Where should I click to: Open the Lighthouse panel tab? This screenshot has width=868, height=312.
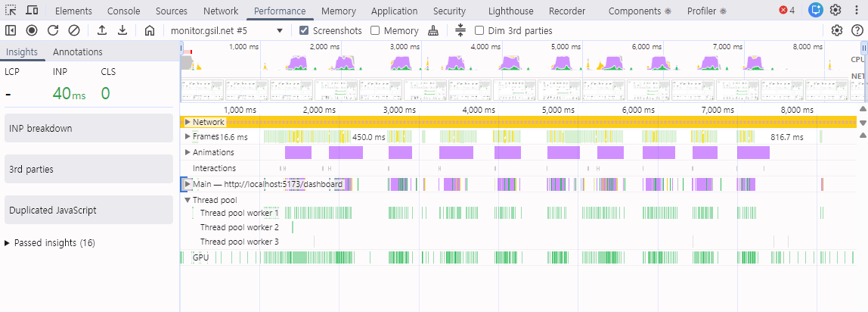pyautogui.click(x=510, y=11)
